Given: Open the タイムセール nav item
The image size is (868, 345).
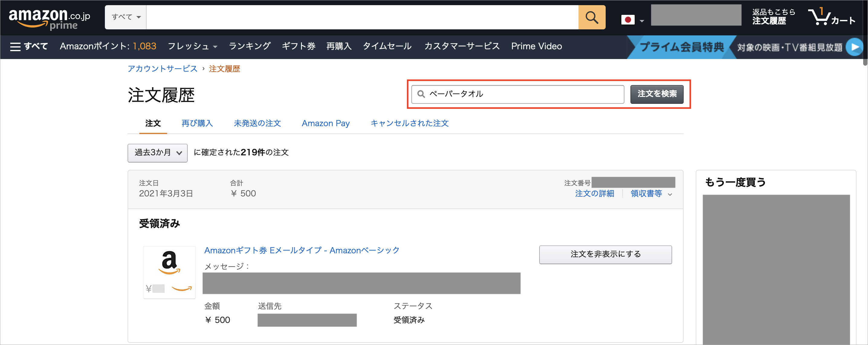Looking at the screenshot, I should tap(387, 47).
